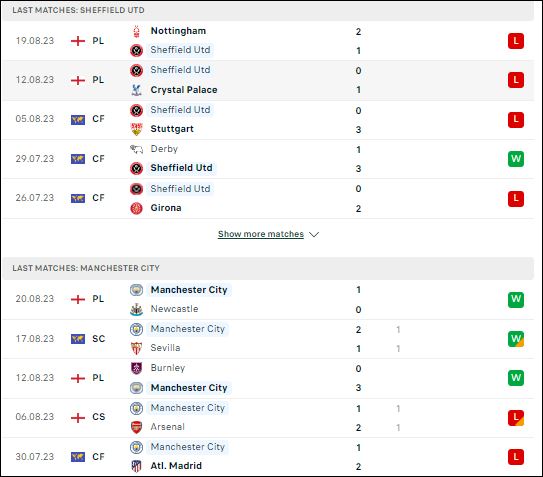Image resolution: width=543 pixels, height=477 pixels.
Task: Expand Show more matches chevron
Action: coord(314,235)
